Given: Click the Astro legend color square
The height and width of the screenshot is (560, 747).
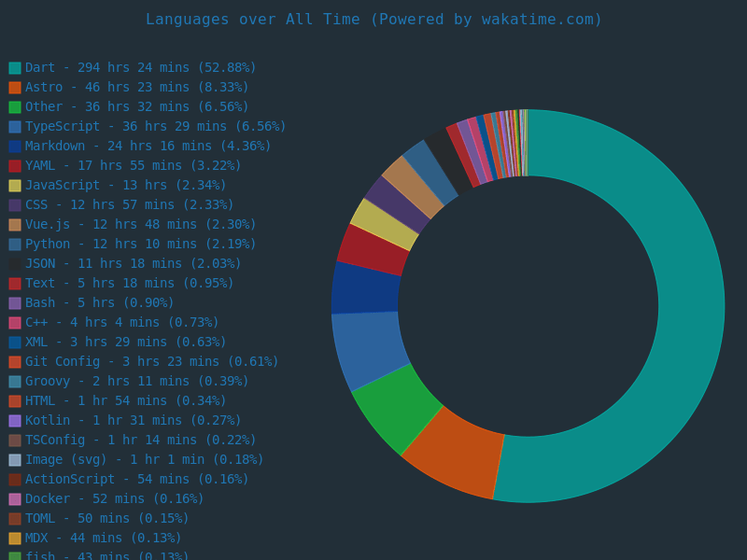Looking at the screenshot, I should pos(15,88).
